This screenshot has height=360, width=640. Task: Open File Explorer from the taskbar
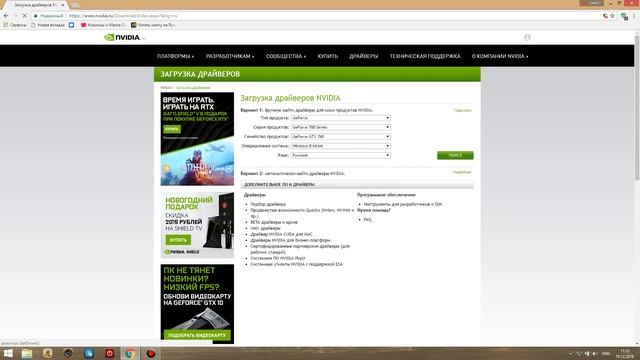point(27,353)
